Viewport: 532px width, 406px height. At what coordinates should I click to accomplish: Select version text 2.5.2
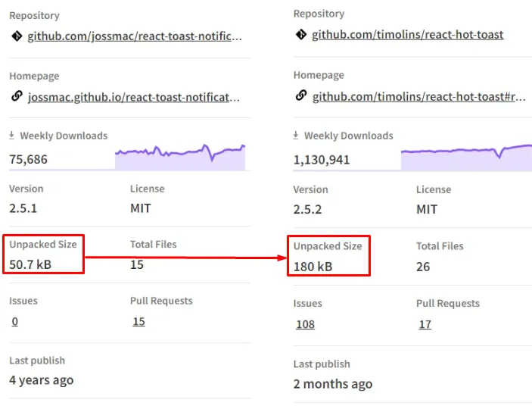click(x=307, y=209)
